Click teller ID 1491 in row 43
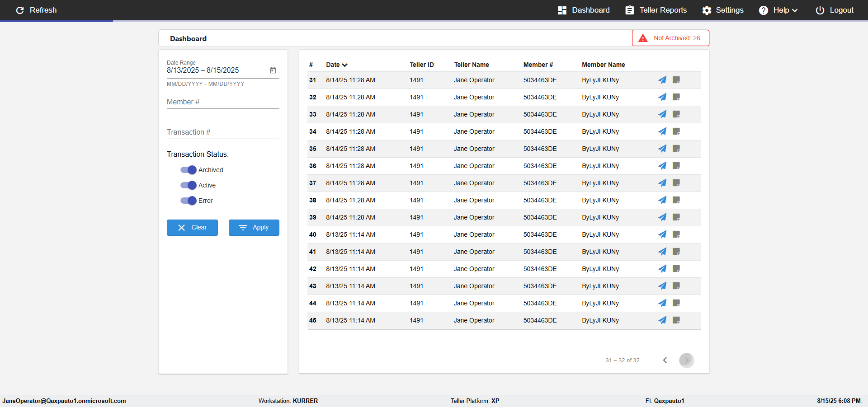868x407 pixels. pyautogui.click(x=416, y=286)
